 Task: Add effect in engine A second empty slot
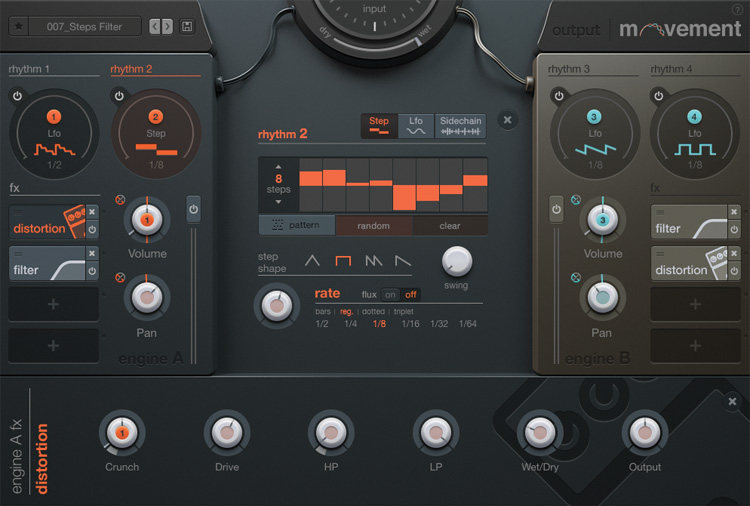pyautogui.click(x=54, y=345)
